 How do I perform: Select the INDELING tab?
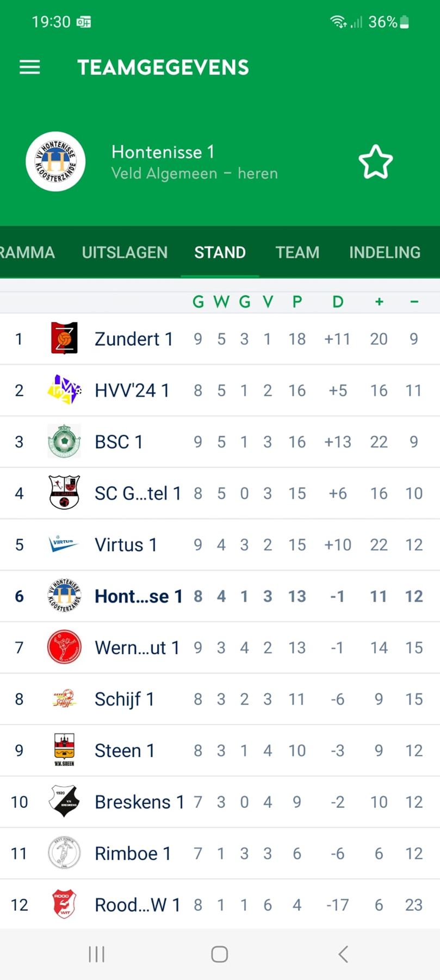(385, 253)
